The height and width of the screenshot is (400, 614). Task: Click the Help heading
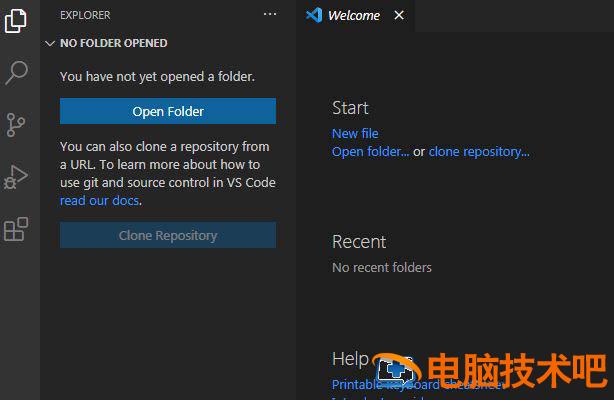(350, 359)
